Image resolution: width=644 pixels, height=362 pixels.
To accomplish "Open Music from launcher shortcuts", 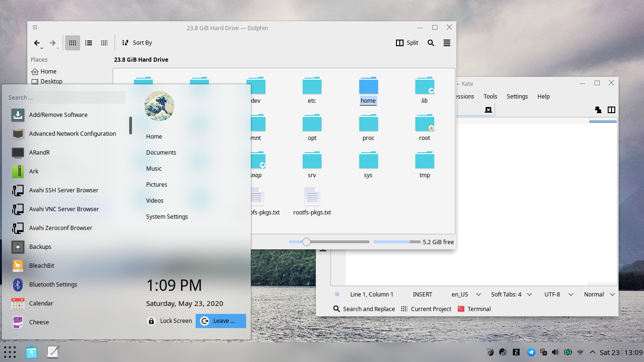I will [154, 169].
